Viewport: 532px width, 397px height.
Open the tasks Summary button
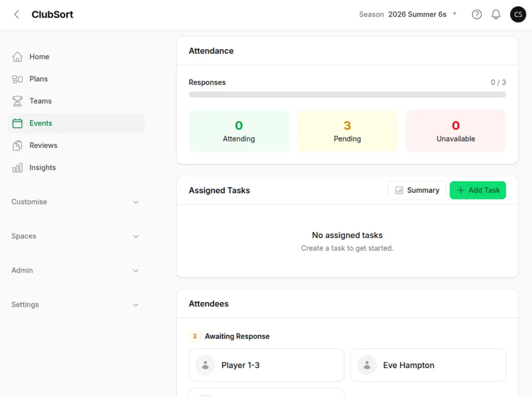(x=417, y=190)
